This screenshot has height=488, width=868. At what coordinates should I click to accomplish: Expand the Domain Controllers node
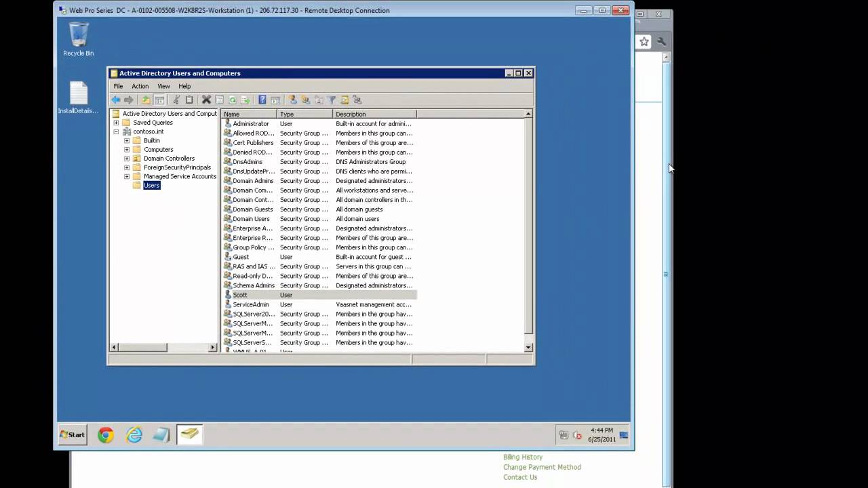point(127,158)
